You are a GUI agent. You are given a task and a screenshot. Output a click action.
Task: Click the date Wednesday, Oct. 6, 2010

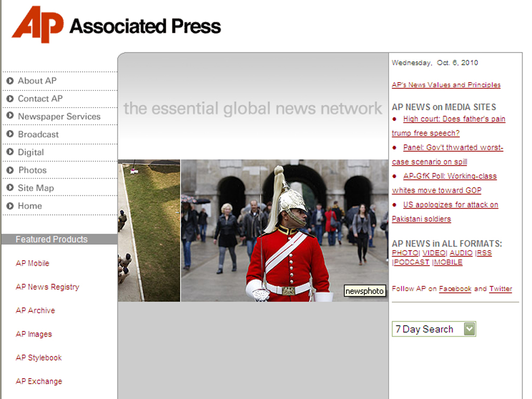(x=435, y=62)
